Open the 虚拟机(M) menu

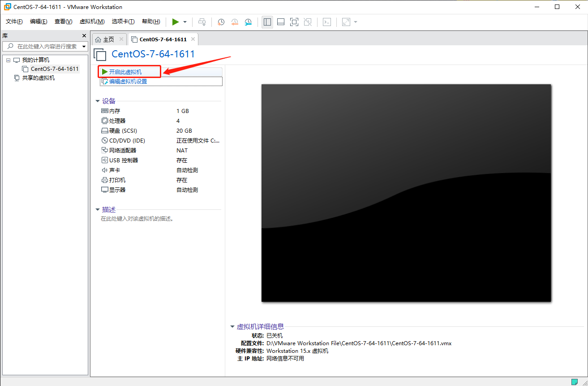coord(92,21)
